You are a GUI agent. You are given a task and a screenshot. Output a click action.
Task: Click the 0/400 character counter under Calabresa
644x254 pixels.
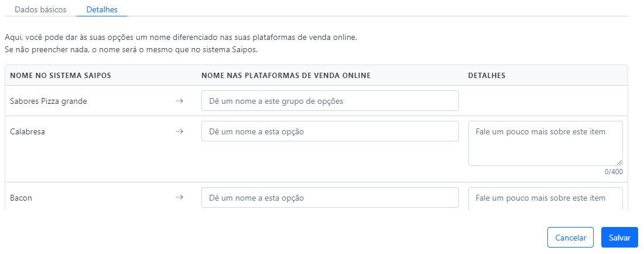pyautogui.click(x=614, y=172)
